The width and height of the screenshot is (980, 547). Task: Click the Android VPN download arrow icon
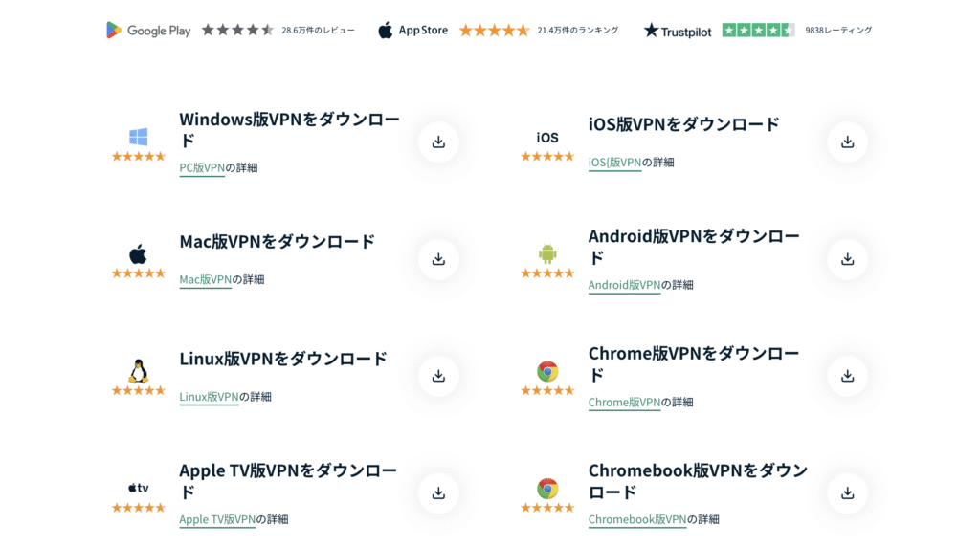[848, 259]
